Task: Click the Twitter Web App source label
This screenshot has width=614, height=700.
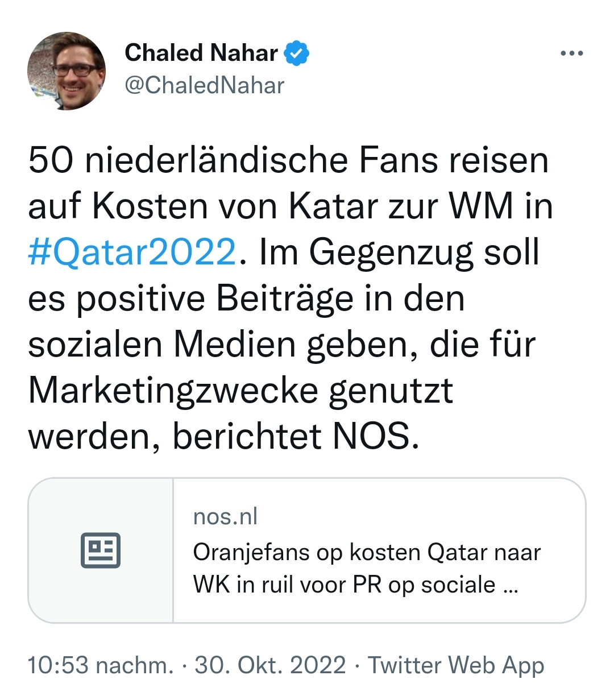Action: pyautogui.click(x=456, y=665)
